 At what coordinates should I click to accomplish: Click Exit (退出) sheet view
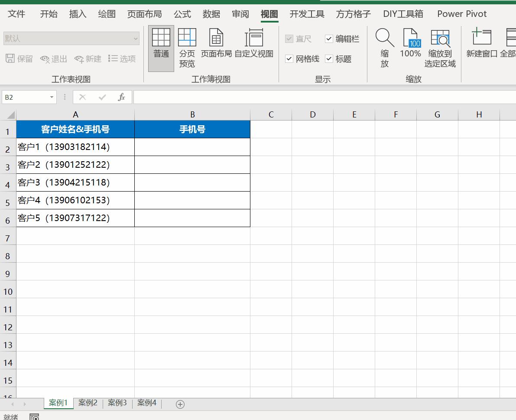click(x=54, y=59)
